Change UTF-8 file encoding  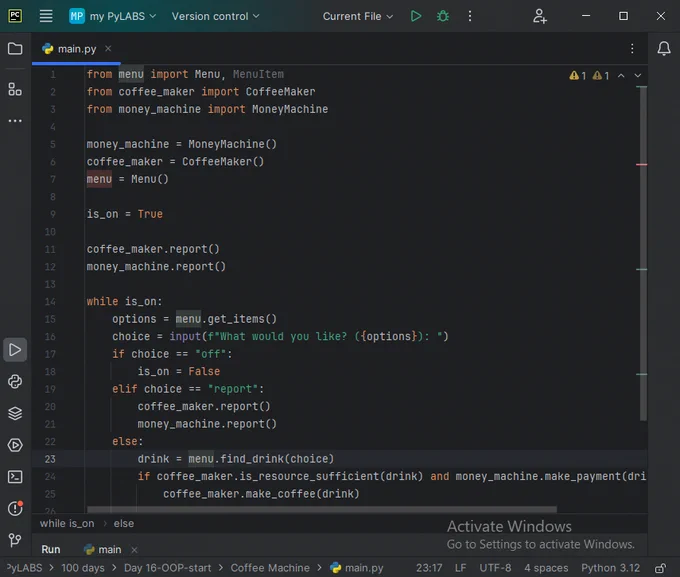click(495, 568)
